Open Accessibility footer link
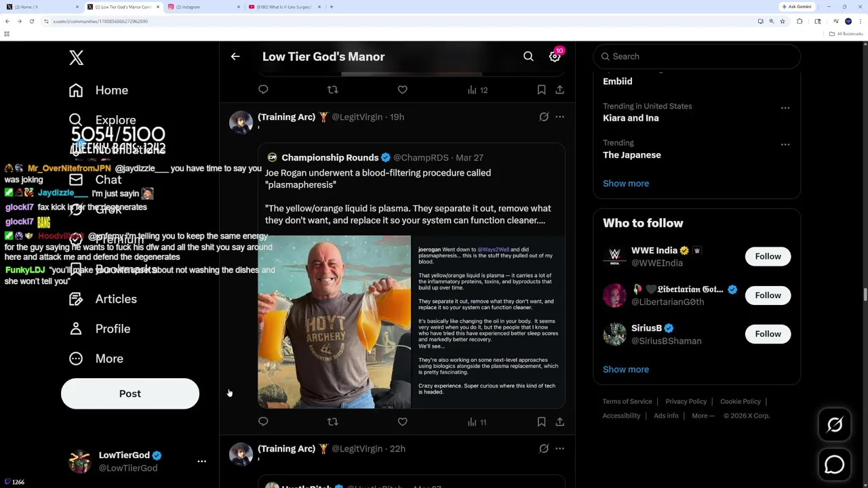868x488 pixels. 621,415
